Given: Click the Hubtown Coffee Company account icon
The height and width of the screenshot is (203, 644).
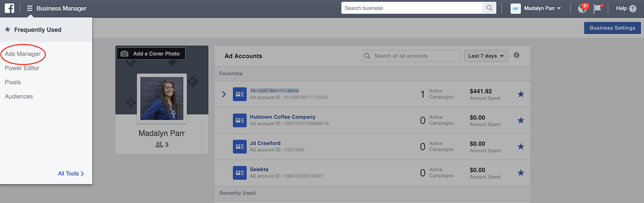Looking at the screenshot, I should (239, 121).
